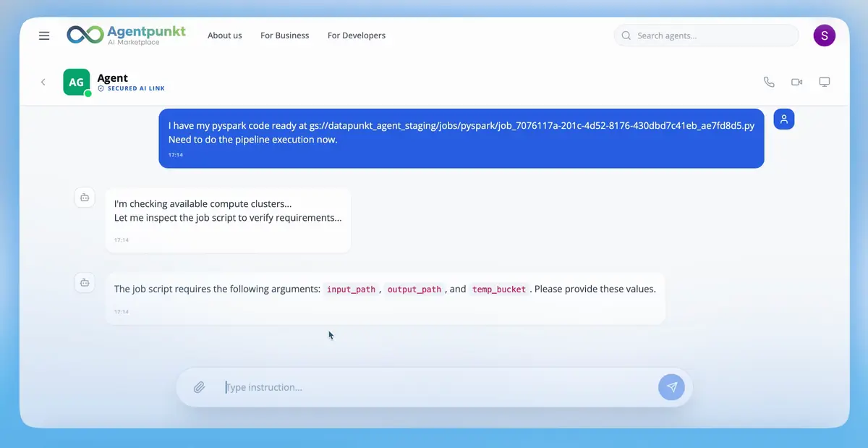The width and height of the screenshot is (868, 448).
Task: Click the bot icon beside the arguments message
Action: pyautogui.click(x=85, y=282)
